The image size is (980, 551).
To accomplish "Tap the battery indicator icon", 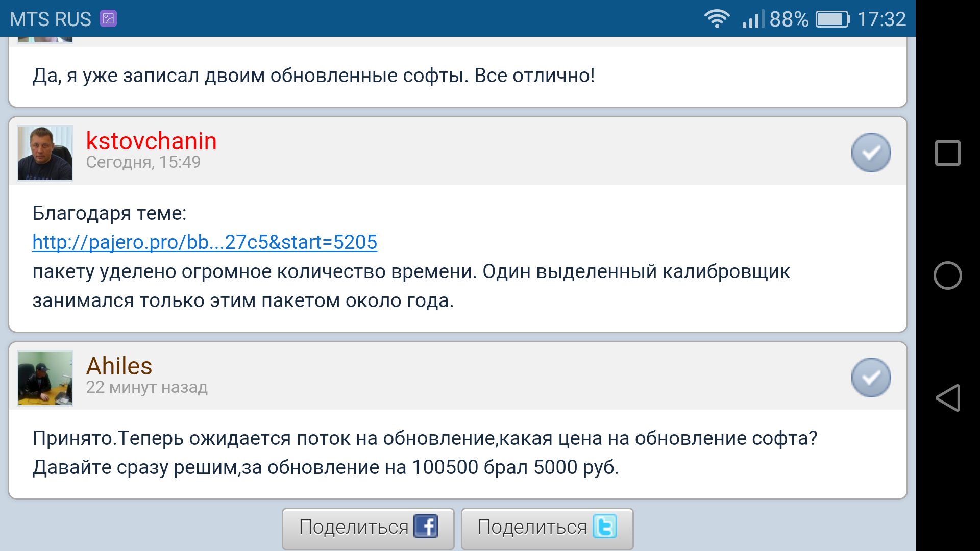I will 832,19.
